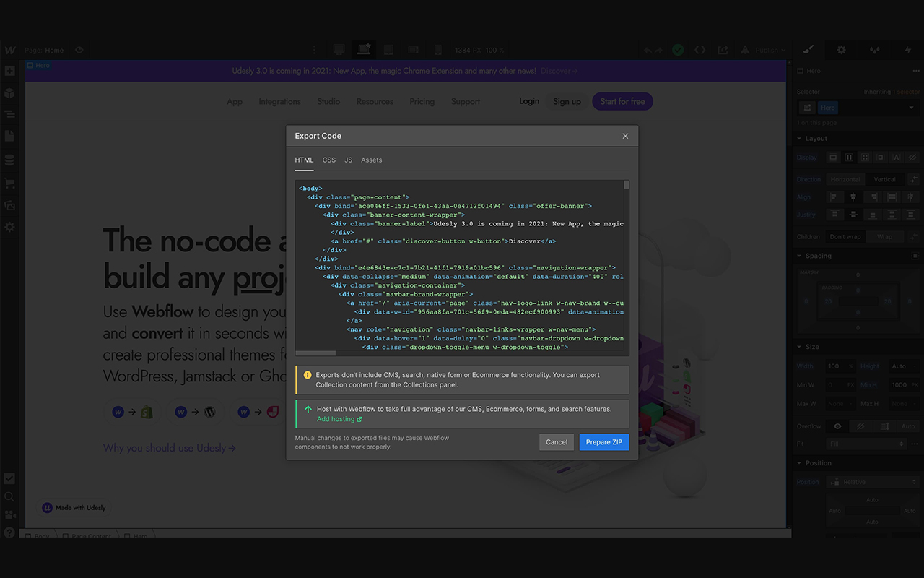Open the Navigator panel
The image size is (924, 578).
[9, 114]
